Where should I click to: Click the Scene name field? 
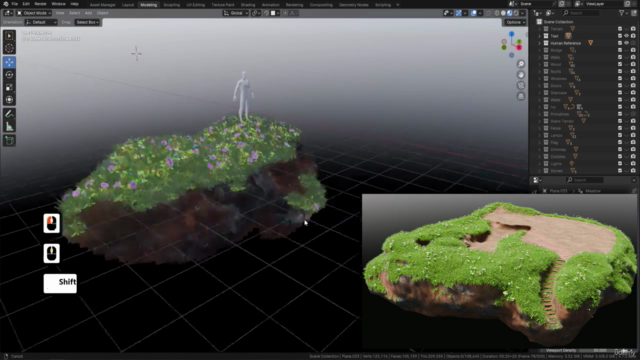(x=536, y=4)
